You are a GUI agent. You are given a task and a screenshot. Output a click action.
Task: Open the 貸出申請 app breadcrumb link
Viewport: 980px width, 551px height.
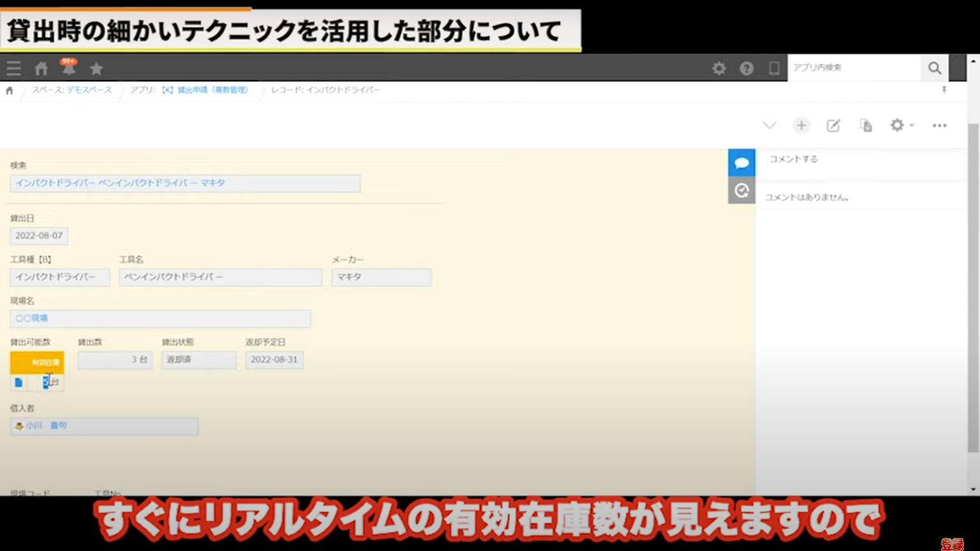[204, 91]
